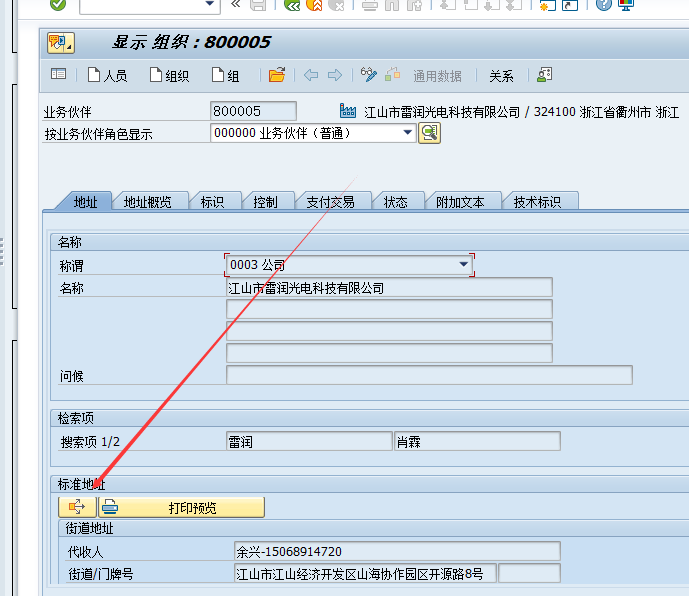Image resolution: width=689 pixels, height=596 pixels.
Task: Click the First Page icon
Action: click(x=448, y=5)
